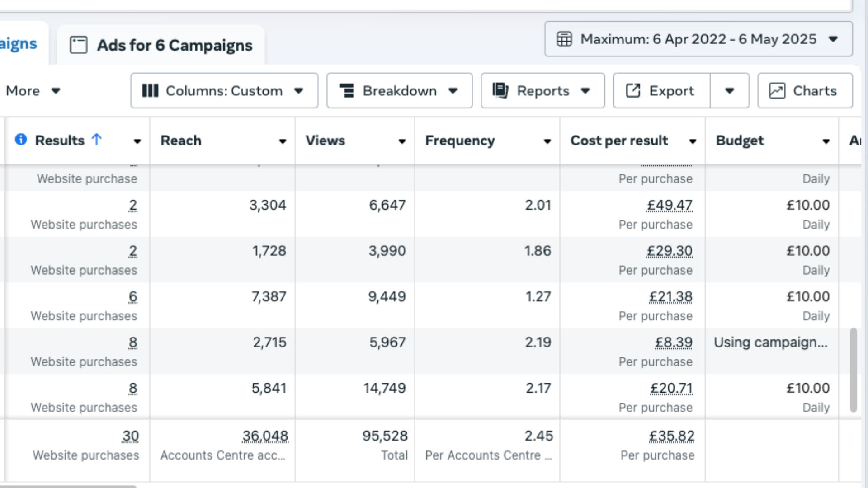This screenshot has width=868, height=488.
Task: Open the Budget column options arrow
Action: 826,141
